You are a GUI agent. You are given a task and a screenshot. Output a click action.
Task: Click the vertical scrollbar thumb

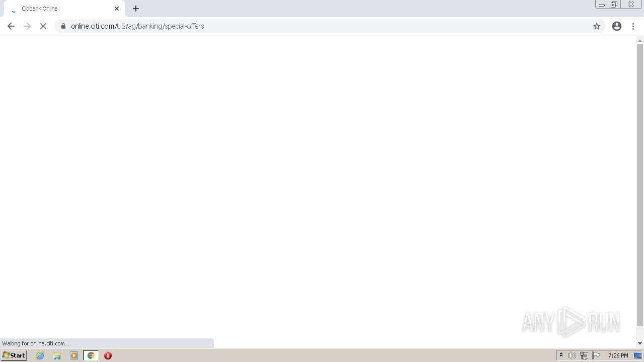(640, 185)
